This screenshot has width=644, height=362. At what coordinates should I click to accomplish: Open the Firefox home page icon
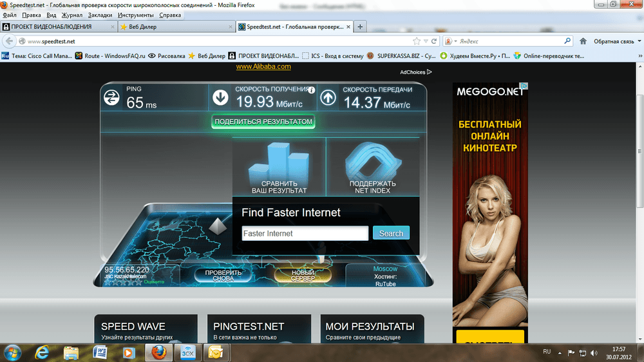(583, 41)
